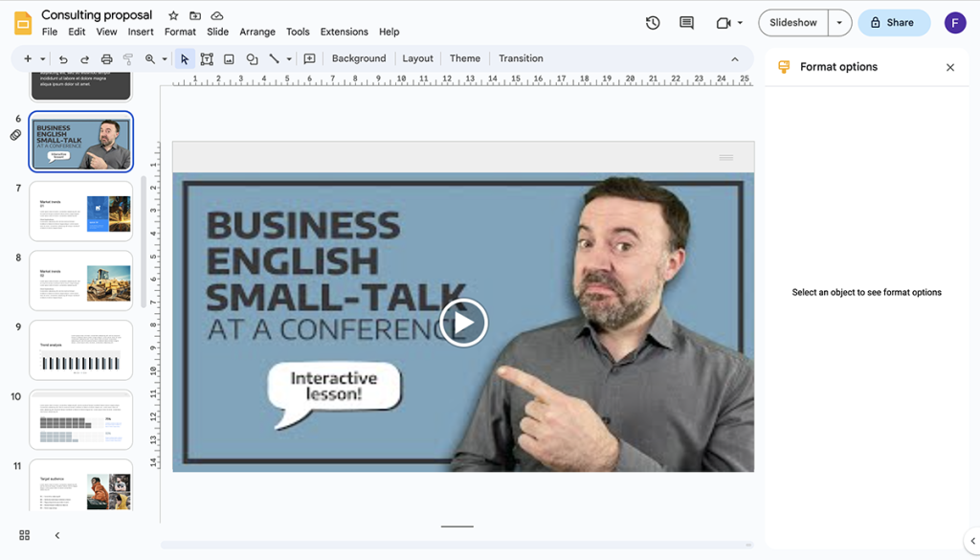Open Theme options

tap(464, 58)
